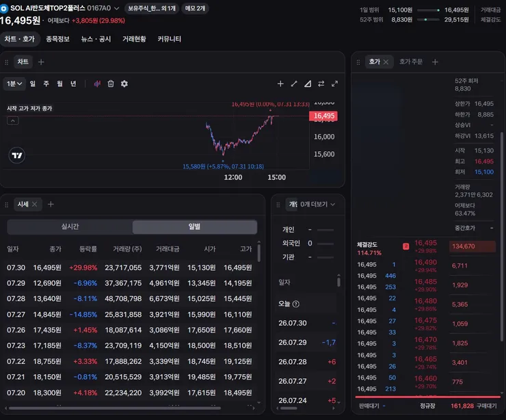Viewport: 506px width, 420px height.
Task: Grab the 시세 panel drag handle
Action: pos(6,205)
